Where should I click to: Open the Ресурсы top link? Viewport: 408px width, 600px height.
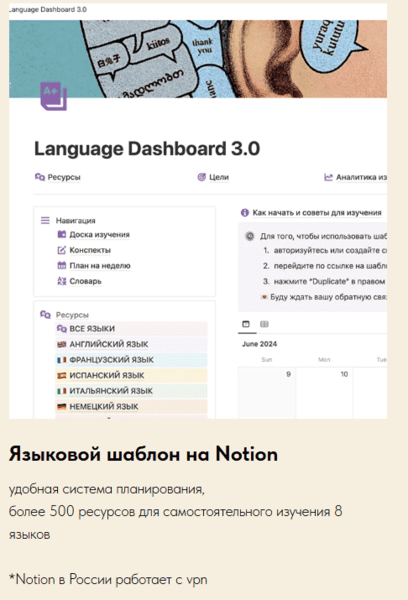[64, 177]
